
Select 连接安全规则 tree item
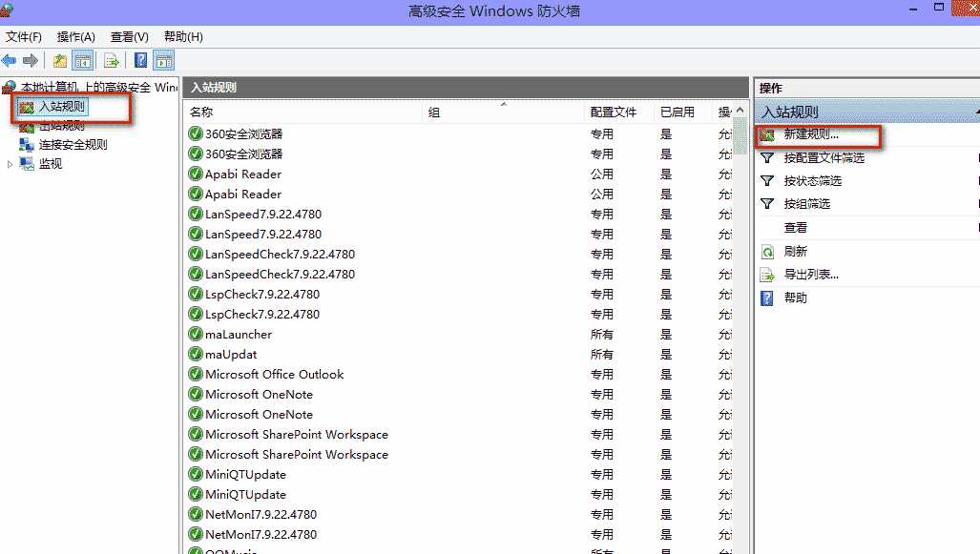click(x=73, y=145)
